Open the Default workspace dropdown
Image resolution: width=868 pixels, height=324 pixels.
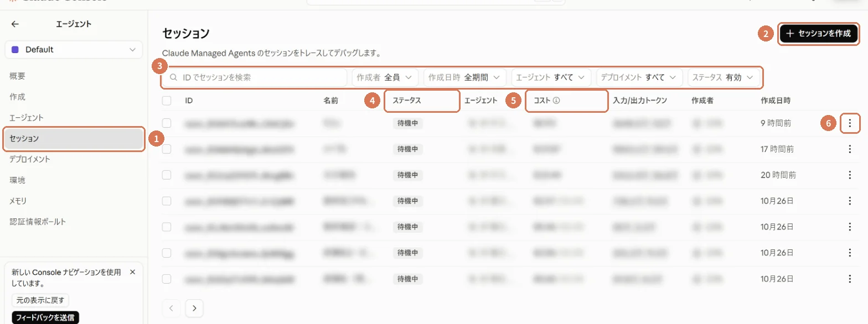pos(74,50)
